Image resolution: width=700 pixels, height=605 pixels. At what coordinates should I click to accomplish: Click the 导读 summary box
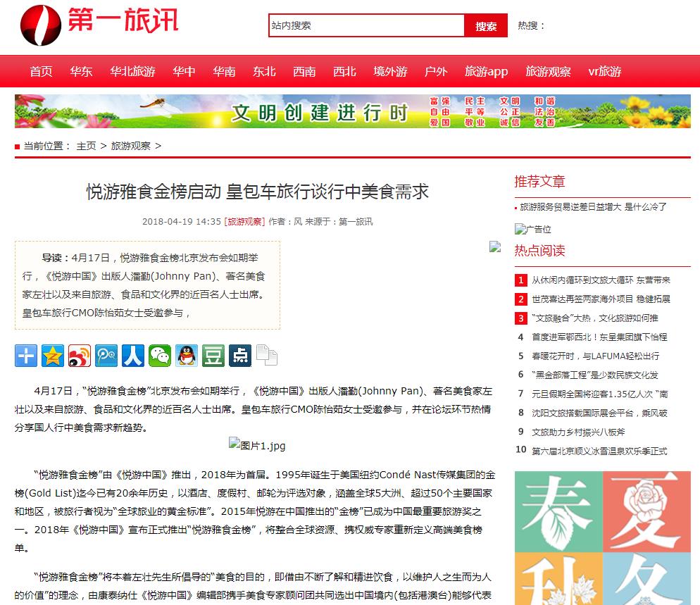[147, 285]
